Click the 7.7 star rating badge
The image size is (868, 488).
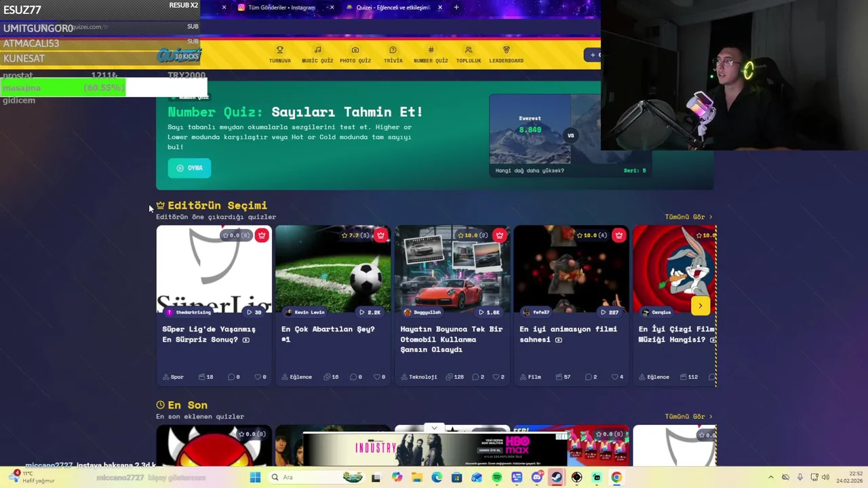[355, 235]
